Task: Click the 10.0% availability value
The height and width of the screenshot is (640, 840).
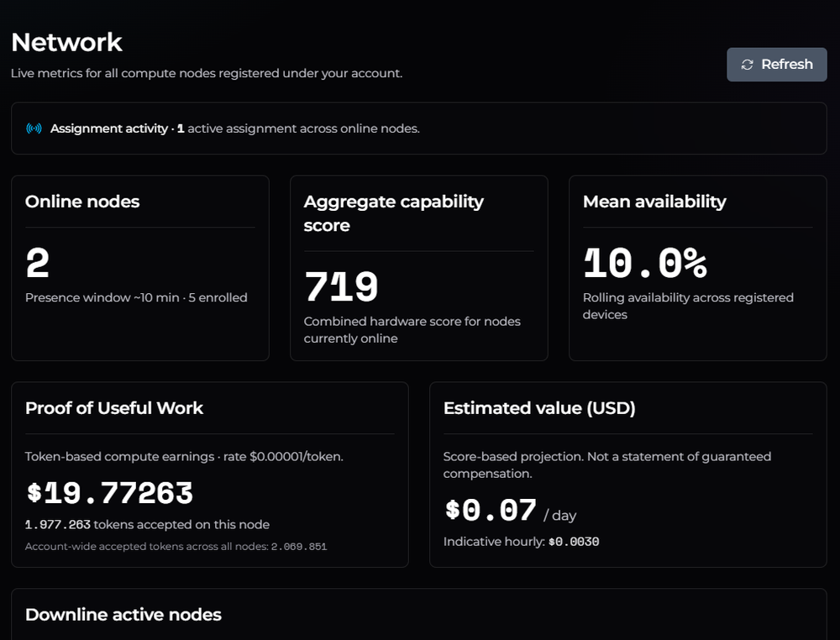Action: (x=645, y=263)
